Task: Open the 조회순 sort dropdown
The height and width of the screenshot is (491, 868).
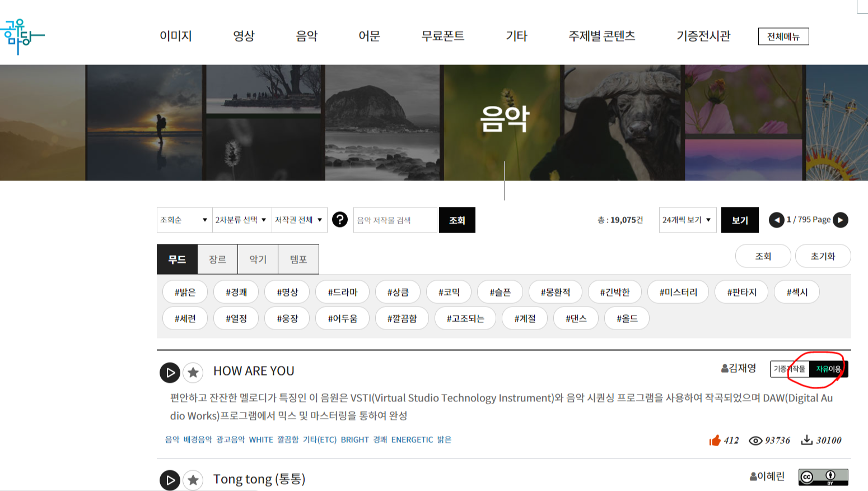Action: 184,220
